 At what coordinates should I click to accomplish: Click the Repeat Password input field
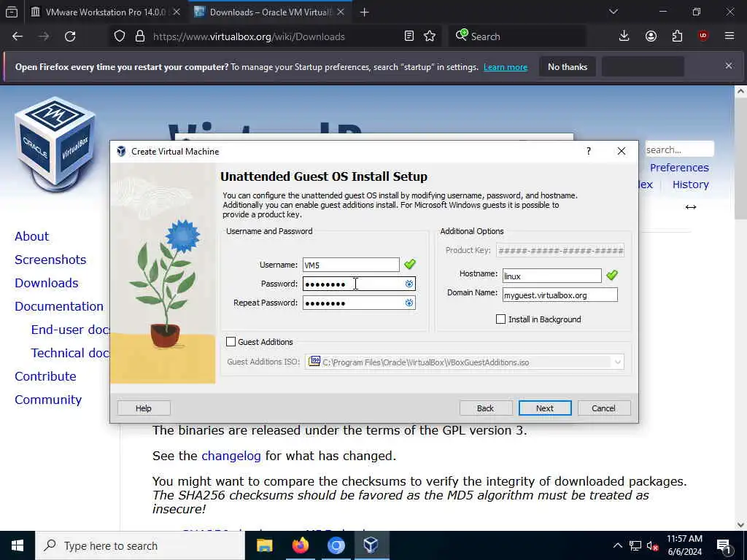[359, 303]
